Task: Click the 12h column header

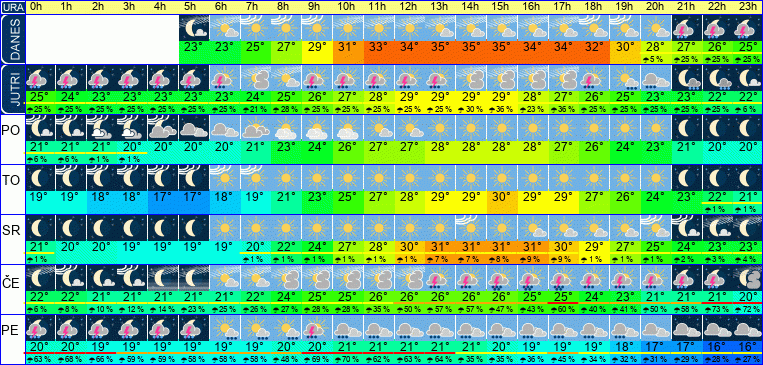Action: [x=410, y=7]
